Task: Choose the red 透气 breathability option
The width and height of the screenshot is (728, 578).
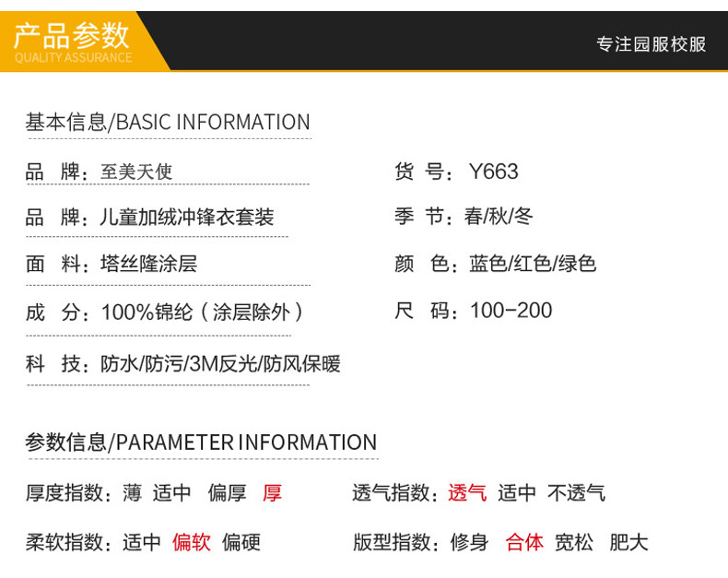Action: [467, 493]
